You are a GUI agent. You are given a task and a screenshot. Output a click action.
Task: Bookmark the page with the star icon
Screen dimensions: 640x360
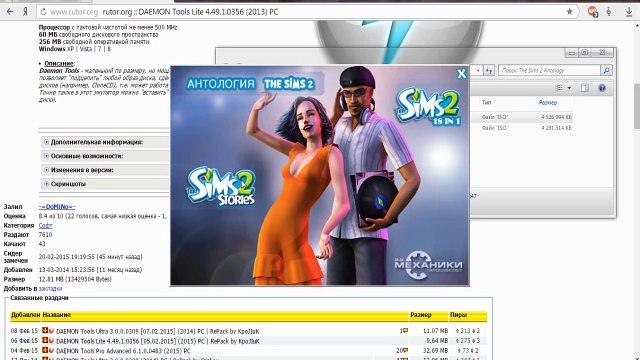click(569, 12)
